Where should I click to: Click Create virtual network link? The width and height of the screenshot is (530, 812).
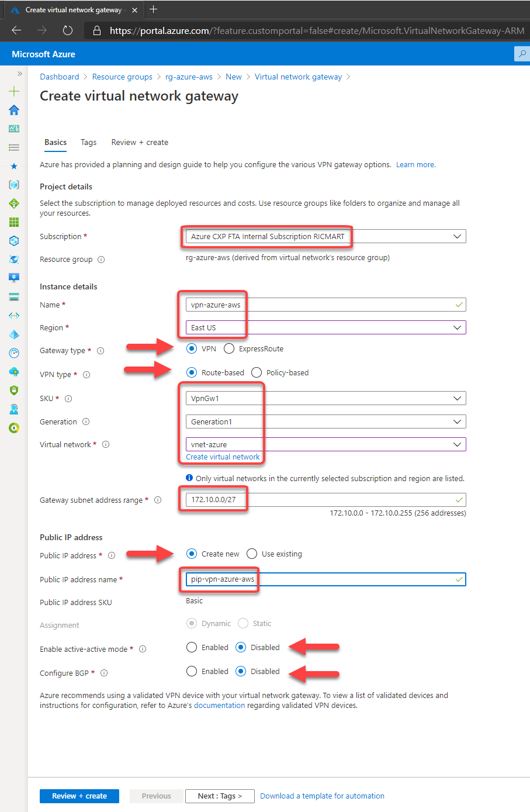point(223,457)
